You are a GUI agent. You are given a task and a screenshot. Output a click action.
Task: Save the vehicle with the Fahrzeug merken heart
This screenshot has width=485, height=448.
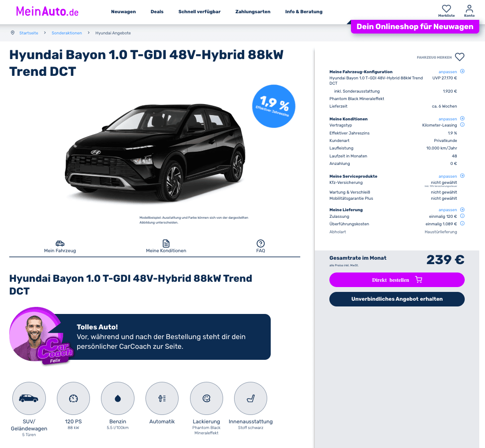click(x=459, y=57)
